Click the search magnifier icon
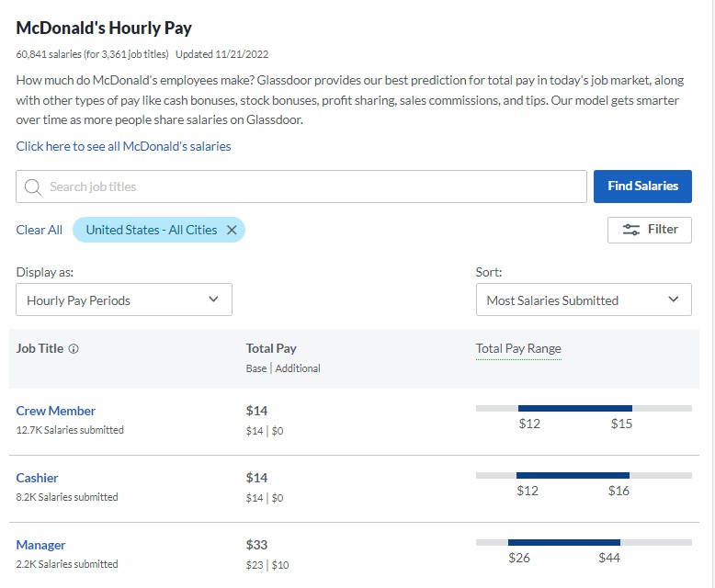The height and width of the screenshot is (588, 715). pyautogui.click(x=33, y=187)
